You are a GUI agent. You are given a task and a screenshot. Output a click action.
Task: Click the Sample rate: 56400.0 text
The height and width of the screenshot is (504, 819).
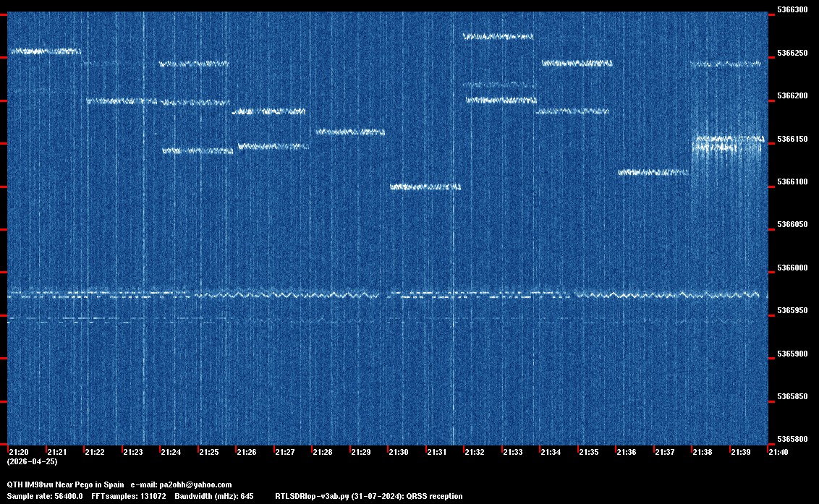[44, 496]
